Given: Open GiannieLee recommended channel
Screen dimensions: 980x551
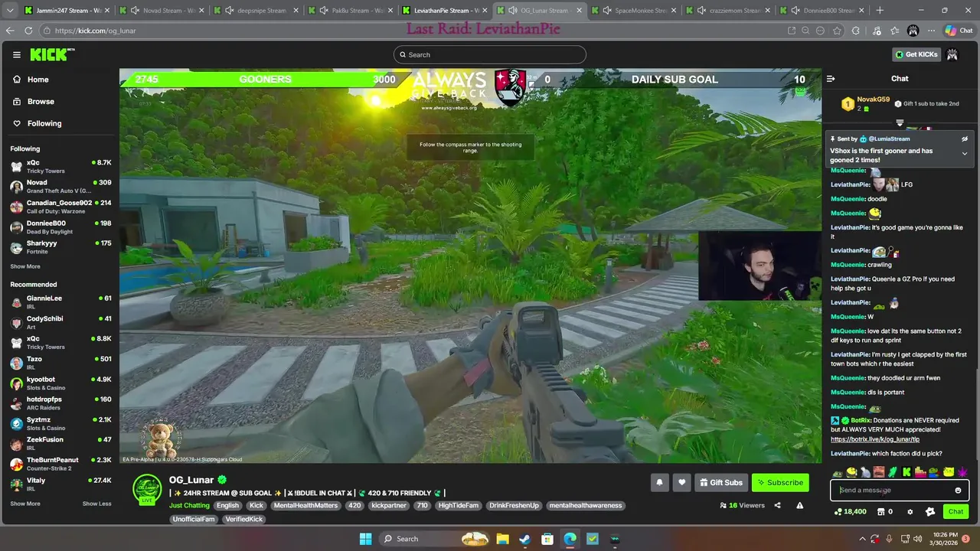Looking at the screenshot, I should click(60, 302).
